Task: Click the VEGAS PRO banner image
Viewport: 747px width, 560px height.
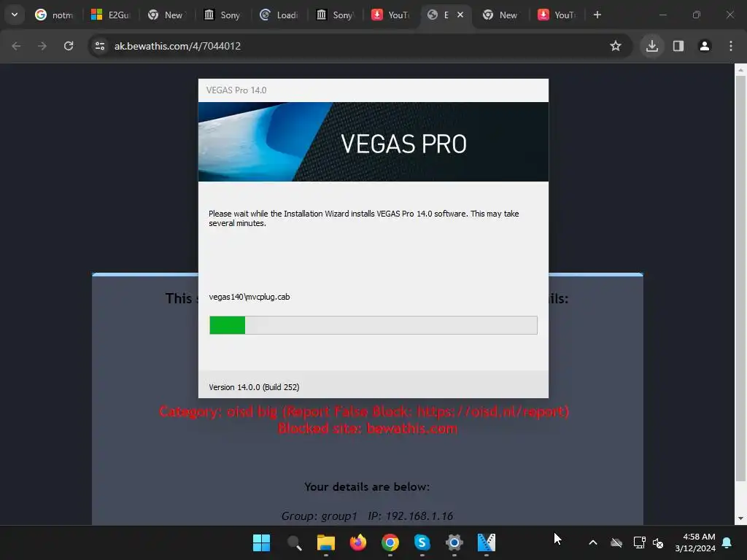Action: (373, 141)
